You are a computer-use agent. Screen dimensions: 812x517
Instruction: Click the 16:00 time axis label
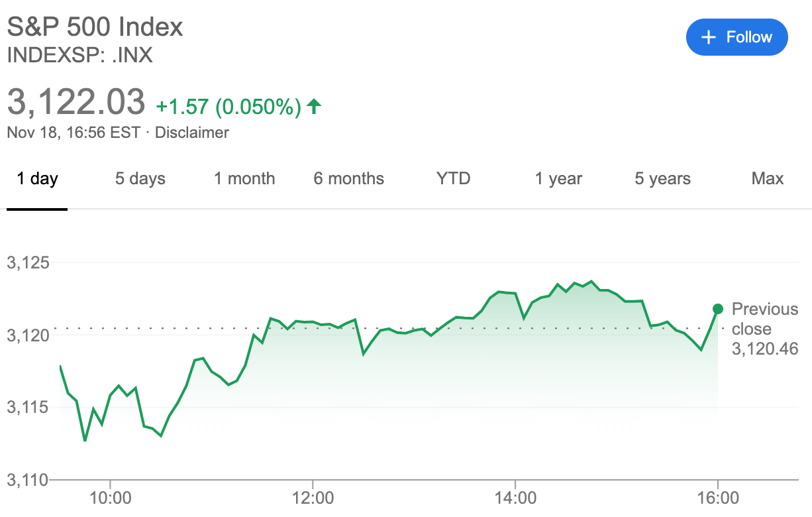pyautogui.click(x=718, y=496)
